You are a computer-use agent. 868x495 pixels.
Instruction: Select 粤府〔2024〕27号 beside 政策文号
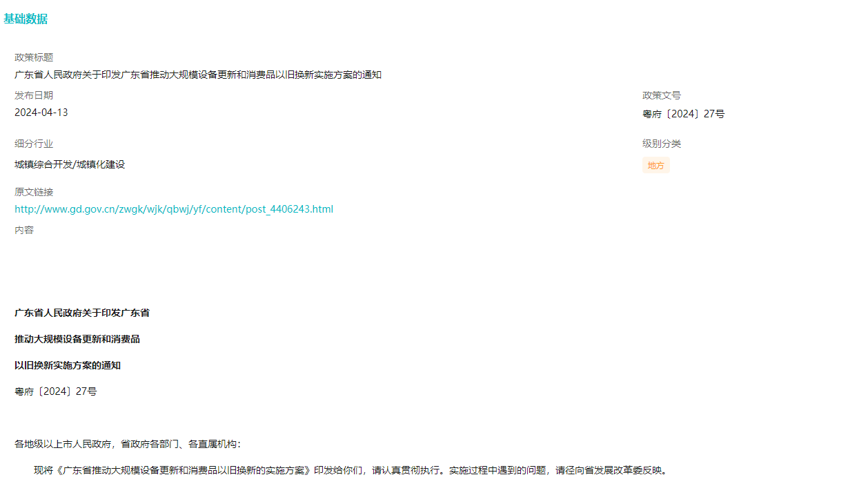pos(684,114)
